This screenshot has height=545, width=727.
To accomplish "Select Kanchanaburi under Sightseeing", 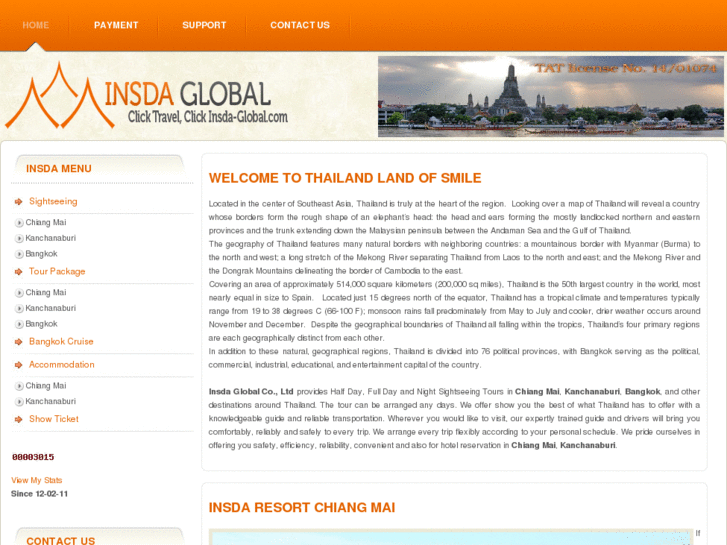I will (51, 238).
